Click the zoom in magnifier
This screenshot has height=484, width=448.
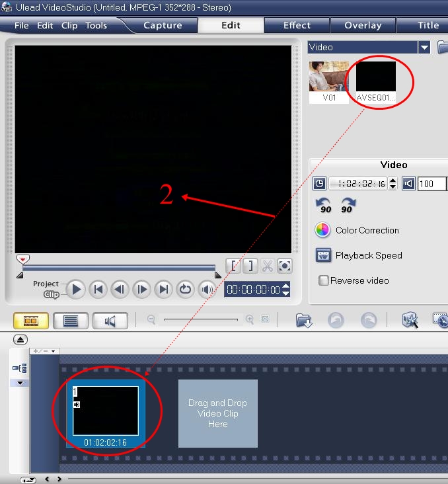[x=249, y=319]
